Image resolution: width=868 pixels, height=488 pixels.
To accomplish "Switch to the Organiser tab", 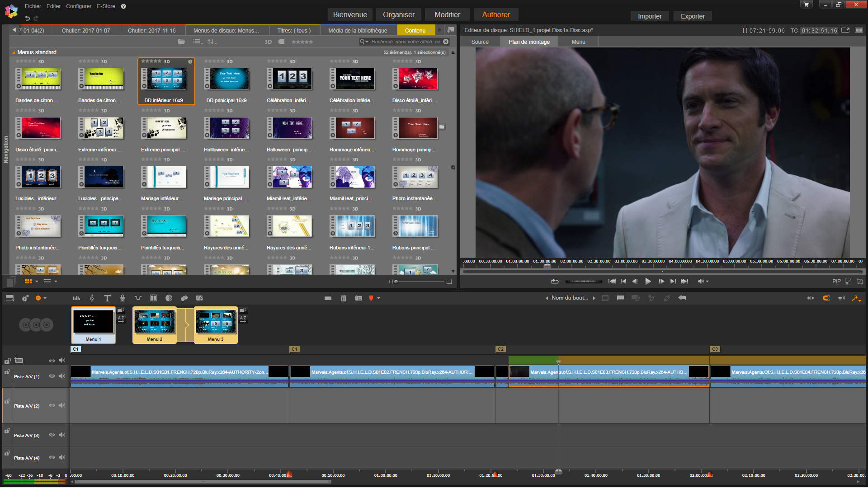I will (x=399, y=14).
